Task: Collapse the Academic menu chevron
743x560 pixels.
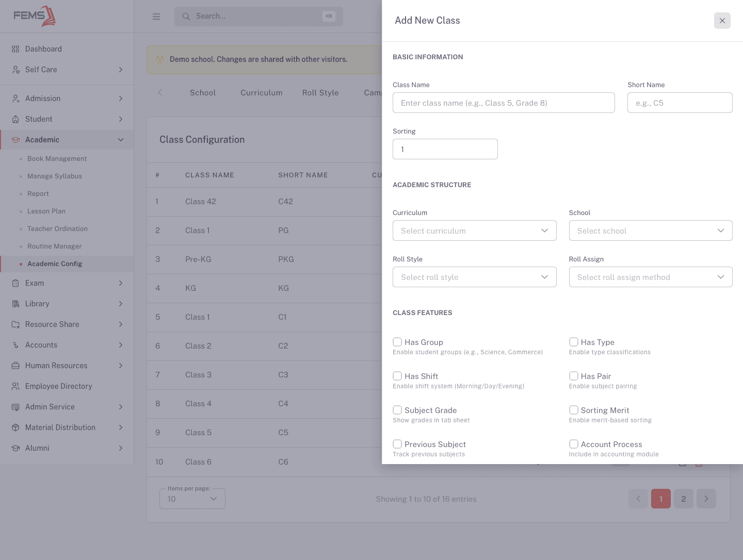Action: pyautogui.click(x=121, y=140)
